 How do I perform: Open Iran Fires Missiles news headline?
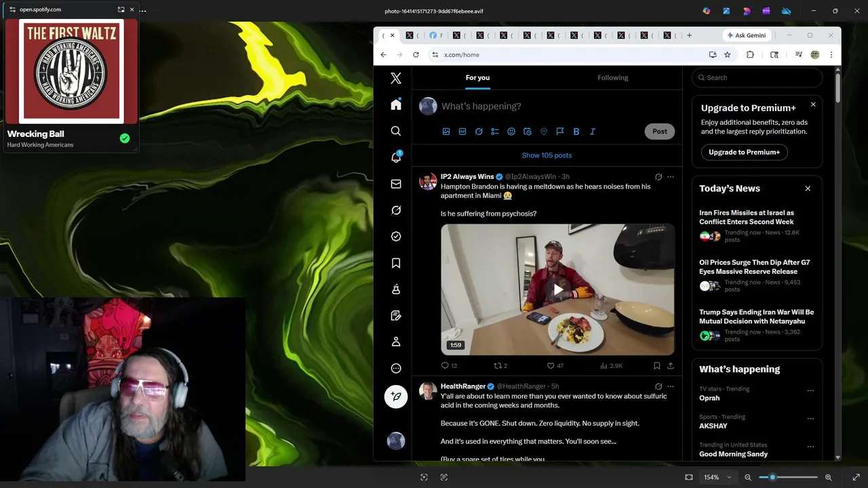point(747,217)
